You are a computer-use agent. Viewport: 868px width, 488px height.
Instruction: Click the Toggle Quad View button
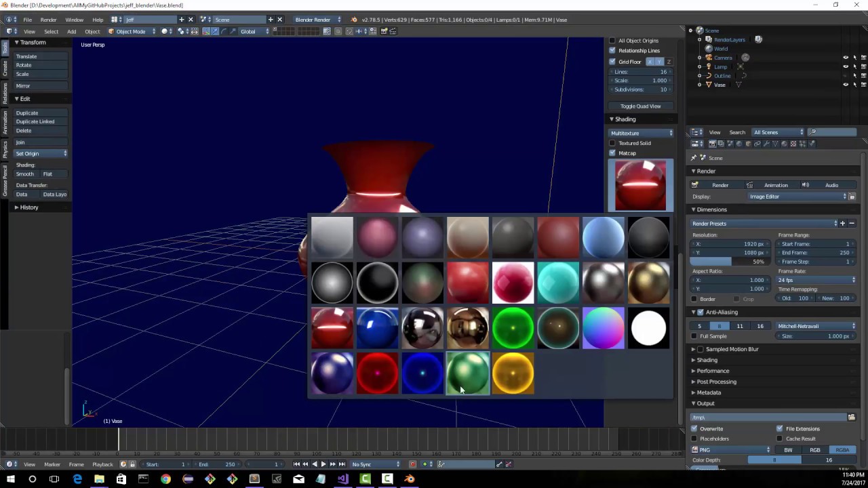tap(640, 106)
